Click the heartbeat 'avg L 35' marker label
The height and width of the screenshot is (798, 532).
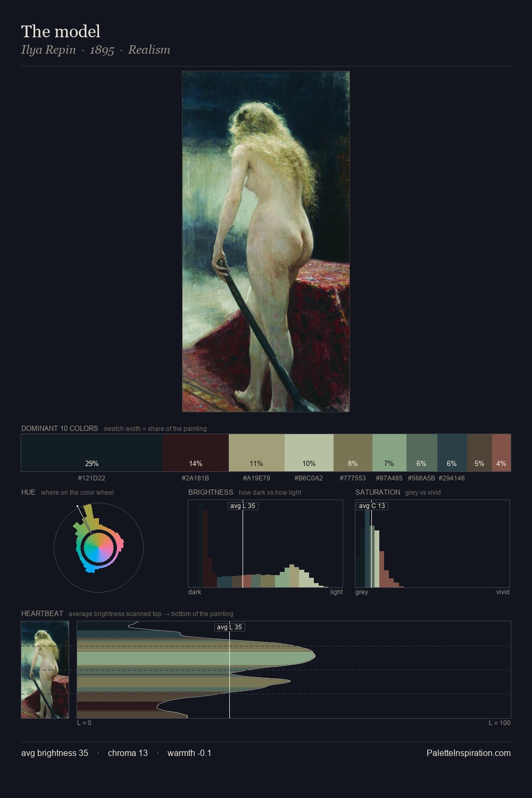point(229,627)
